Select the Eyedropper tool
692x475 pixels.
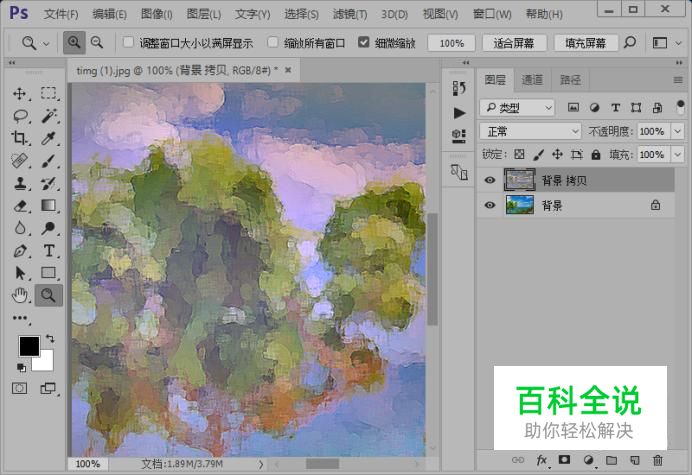click(x=49, y=138)
